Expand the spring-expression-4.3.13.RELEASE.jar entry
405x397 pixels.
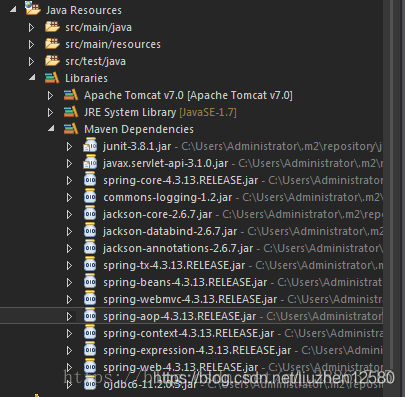click(69, 350)
